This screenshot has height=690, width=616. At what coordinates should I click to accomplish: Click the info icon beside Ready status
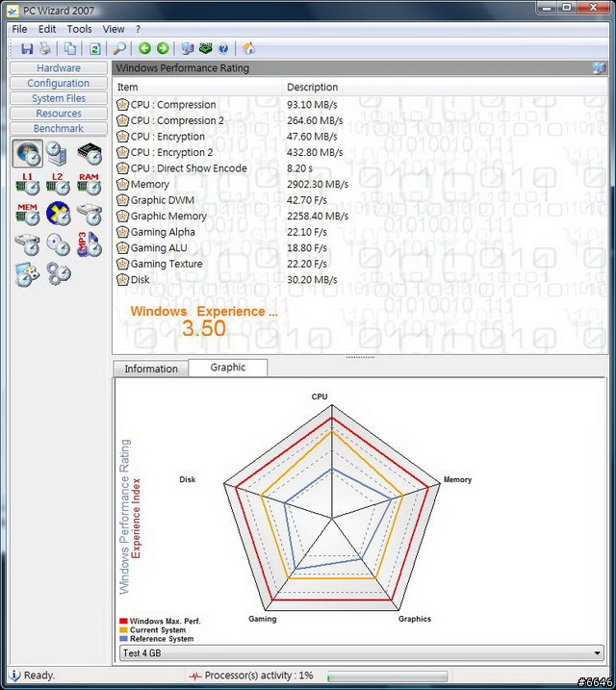pos(14,675)
